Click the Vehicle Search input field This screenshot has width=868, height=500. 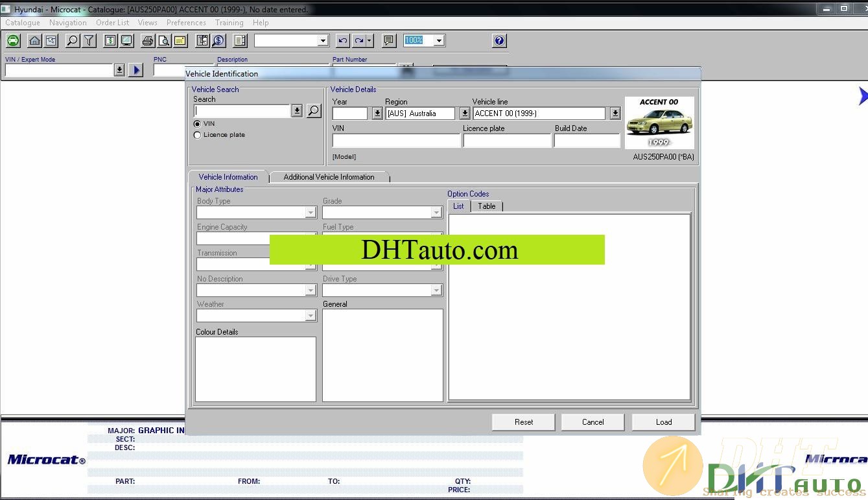(242, 111)
